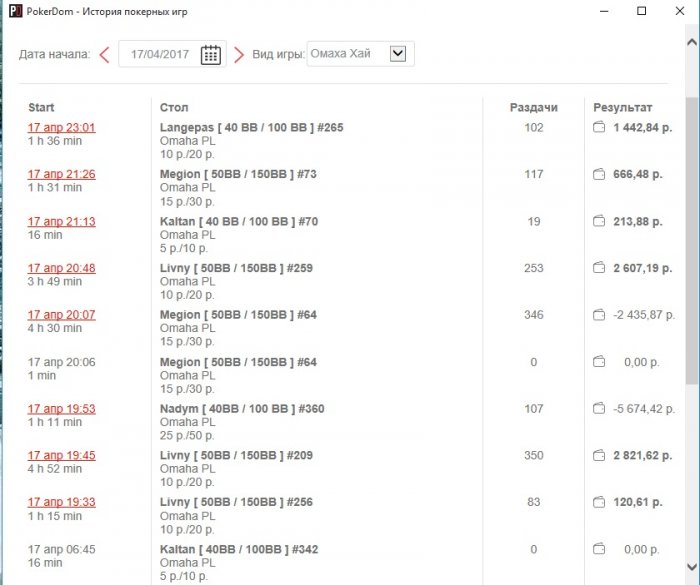
Task: Open session link 17 апр 21:26
Action: click(x=62, y=175)
